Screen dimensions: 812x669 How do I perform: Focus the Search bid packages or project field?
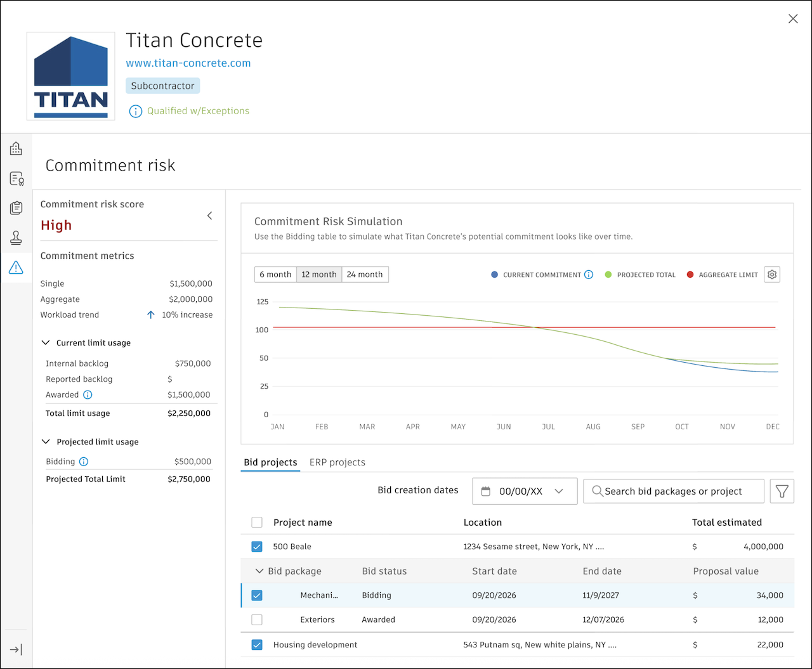[674, 491]
